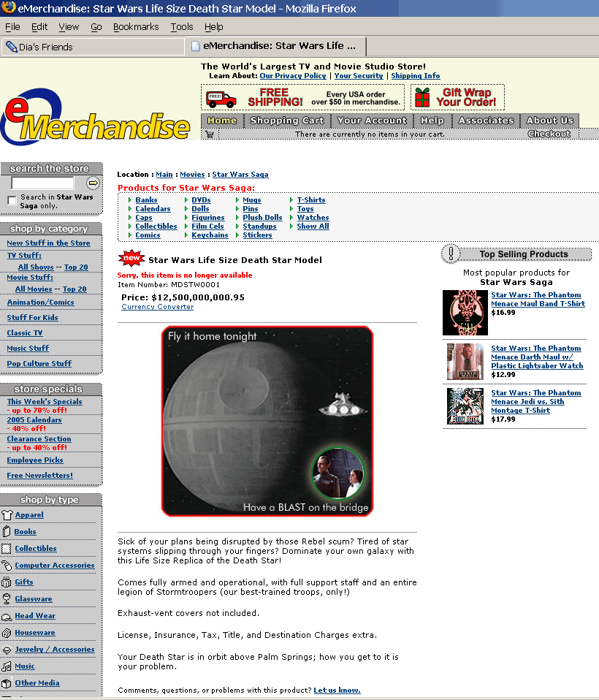Image resolution: width=599 pixels, height=700 pixels.
Task: Open the Go menu
Action: 96,27
